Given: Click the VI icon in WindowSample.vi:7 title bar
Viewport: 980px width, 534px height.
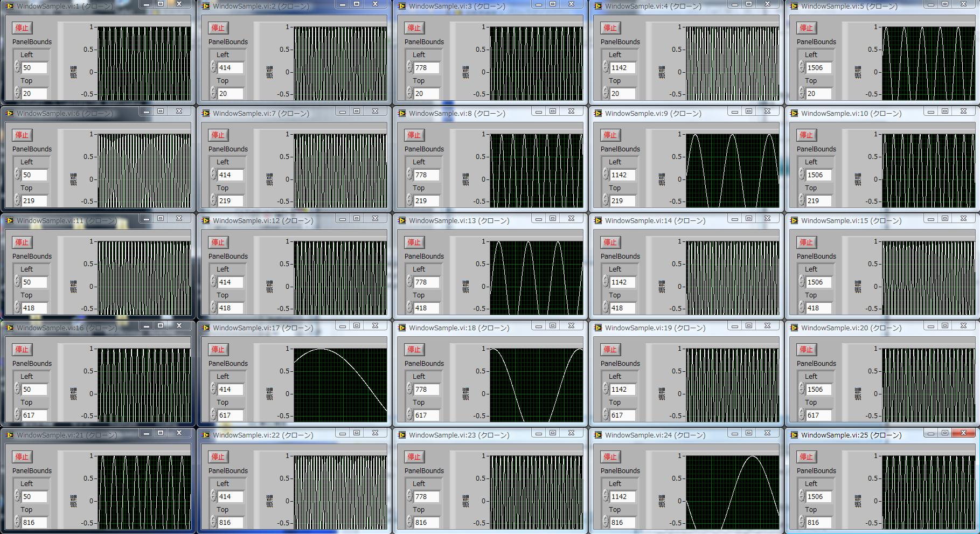Looking at the screenshot, I should click(206, 113).
